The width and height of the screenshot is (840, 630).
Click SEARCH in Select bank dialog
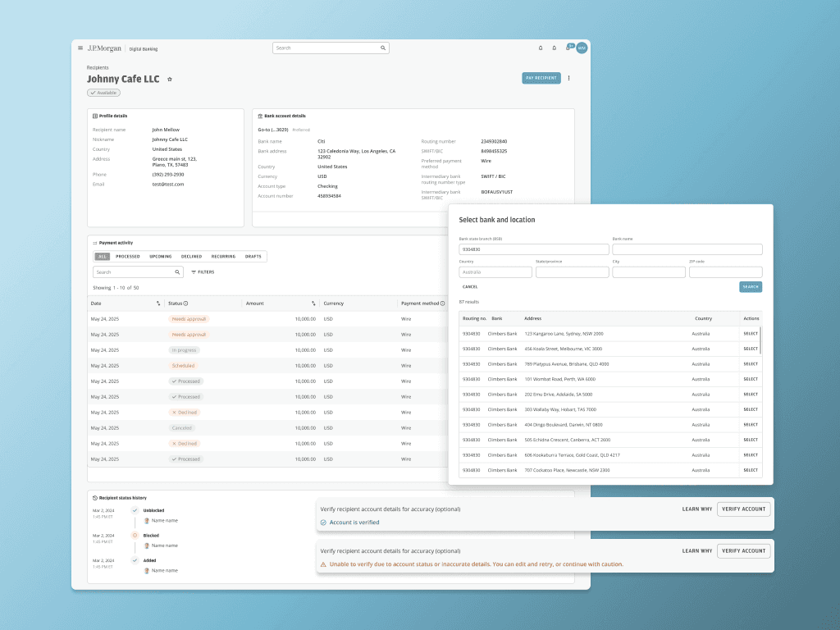[751, 287]
